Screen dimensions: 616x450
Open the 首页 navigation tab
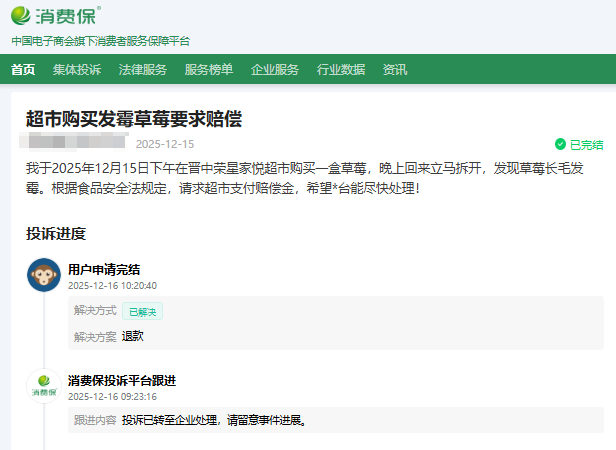tap(23, 69)
